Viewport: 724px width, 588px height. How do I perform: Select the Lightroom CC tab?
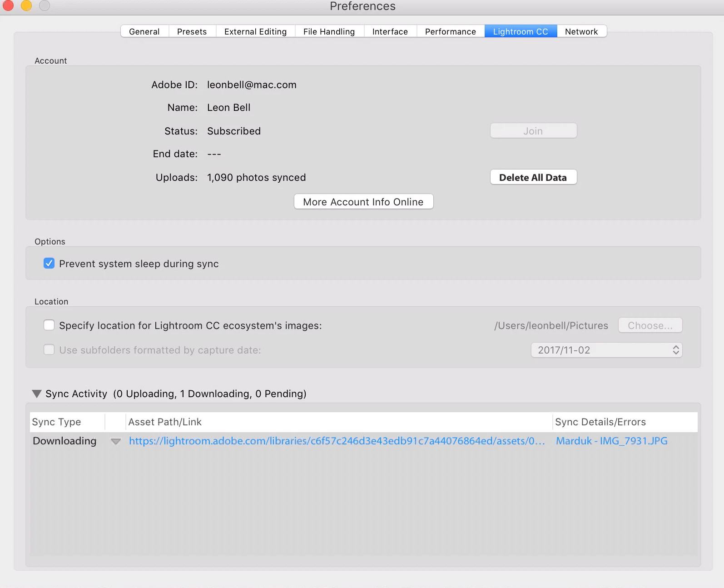pyautogui.click(x=521, y=31)
